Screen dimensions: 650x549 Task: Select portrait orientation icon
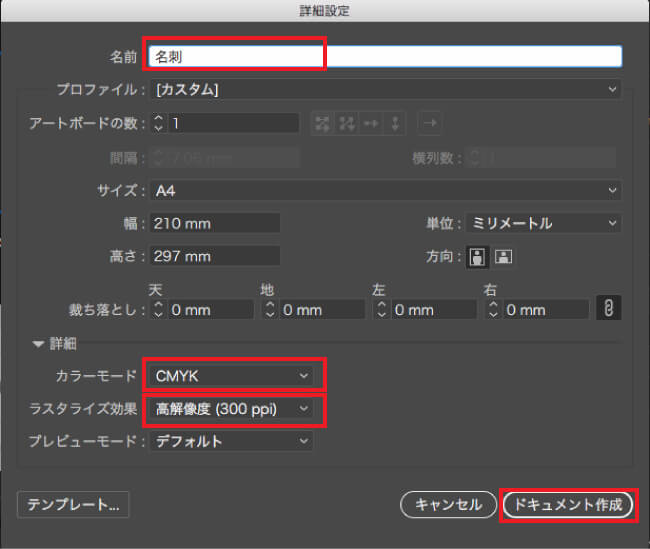pos(479,256)
